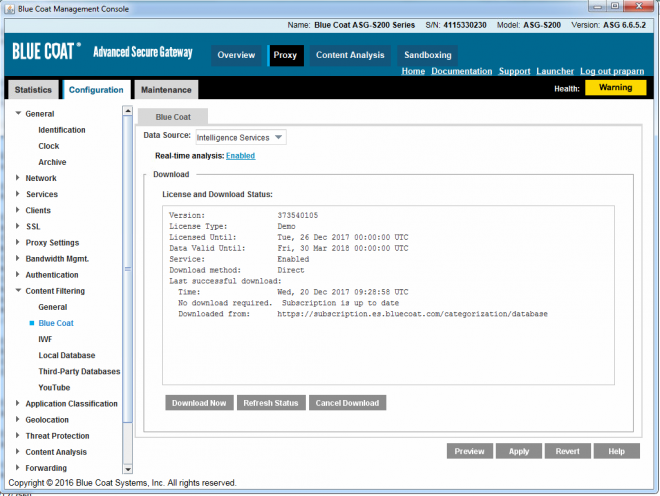Expand the Forwarding node
The image size is (660, 496).
point(17,467)
